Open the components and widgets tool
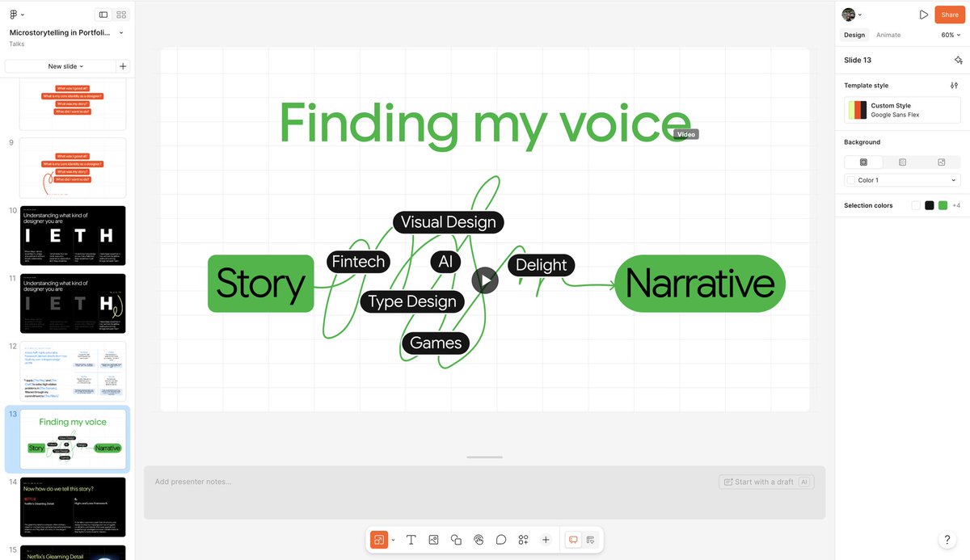This screenshot has width=970, height=560. (x=523, y=540)
